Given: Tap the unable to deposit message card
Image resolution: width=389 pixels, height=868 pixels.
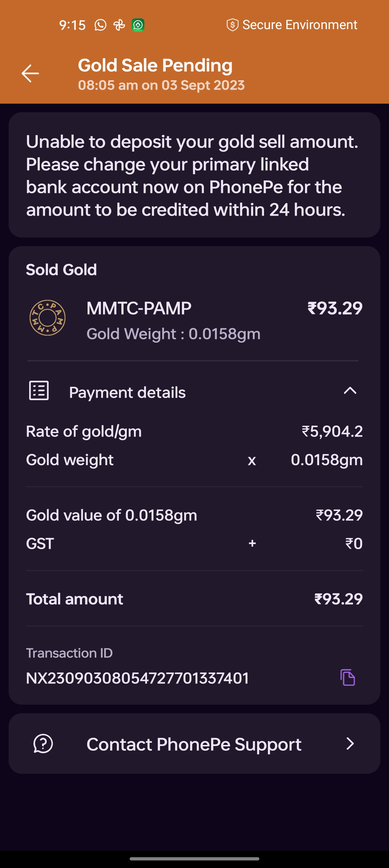Looking at the screenshot, I should coord(194,175).
